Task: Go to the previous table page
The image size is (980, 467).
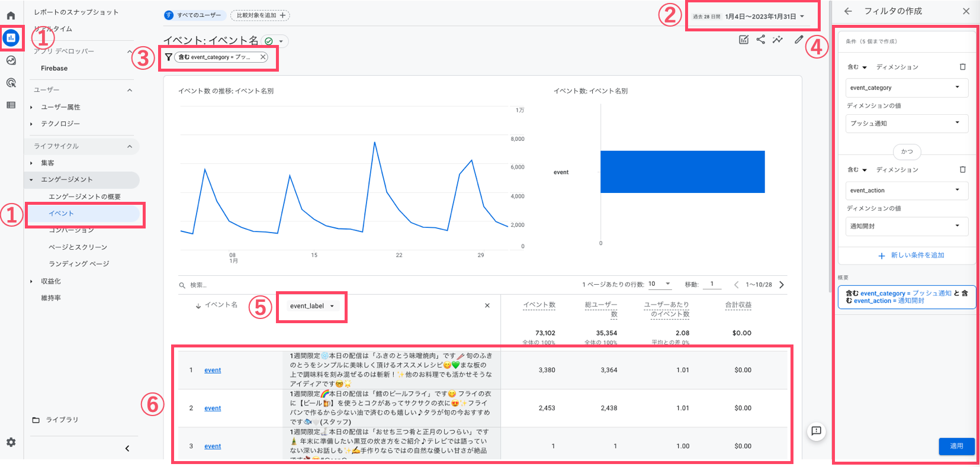Action: point(736,285)
